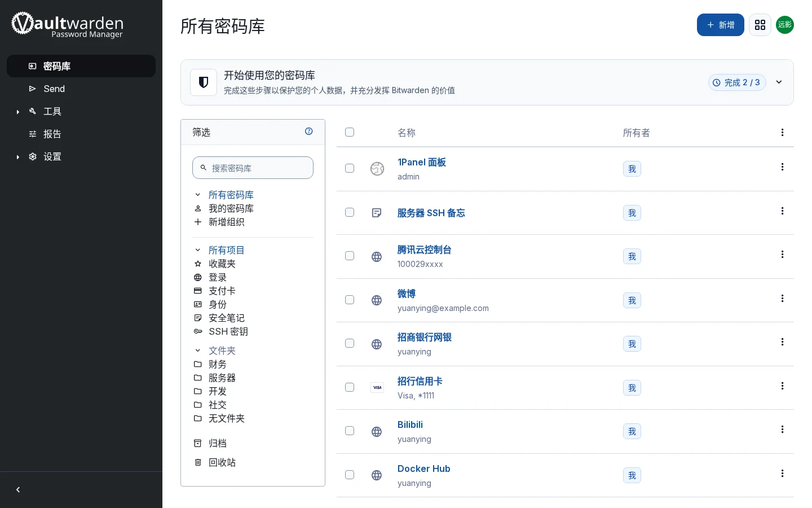
Task: Click the 搜索密码库 search field
Action: coord(253,168)
